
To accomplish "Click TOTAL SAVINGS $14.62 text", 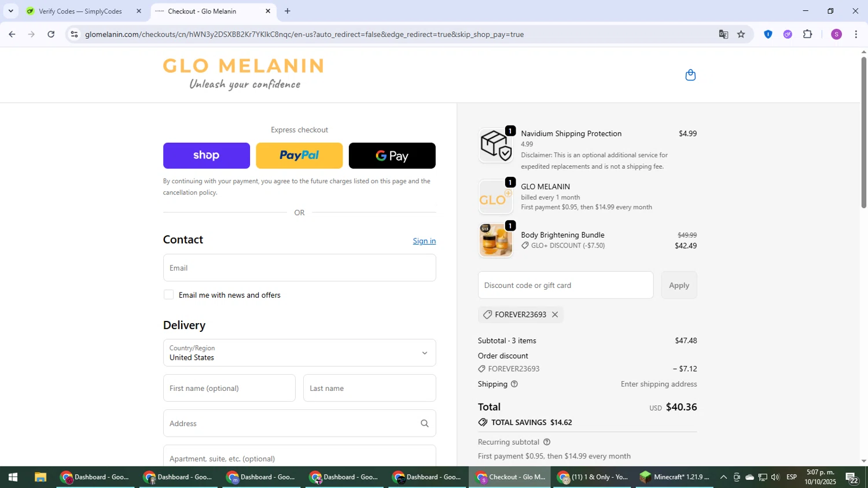I will (531, 423).
